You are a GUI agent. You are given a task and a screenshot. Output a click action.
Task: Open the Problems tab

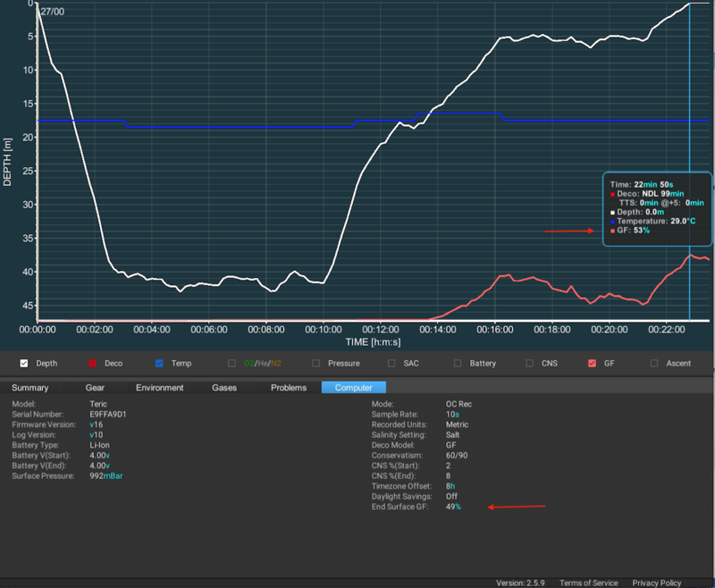click(x=288, y=388)
